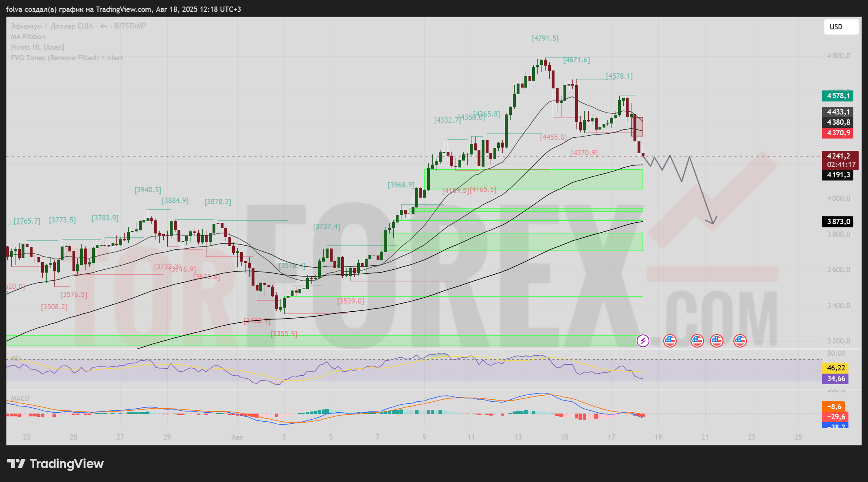The width and height of the screenshot is (868, 482).
Task: Click the RSI pane title
Action: click(x=16, y=358)
